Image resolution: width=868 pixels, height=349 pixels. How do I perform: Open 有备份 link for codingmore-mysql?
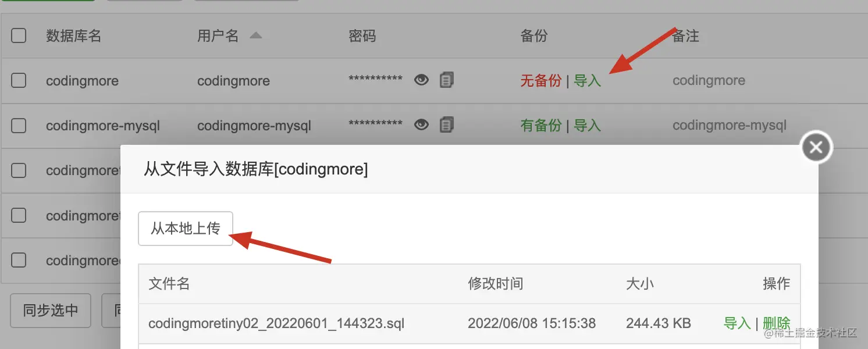[x=540, y=126]
